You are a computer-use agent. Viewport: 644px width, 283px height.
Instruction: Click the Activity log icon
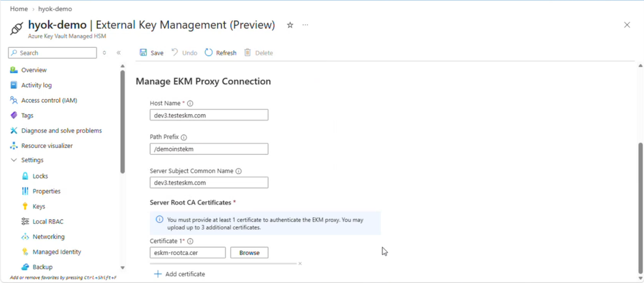14,85
